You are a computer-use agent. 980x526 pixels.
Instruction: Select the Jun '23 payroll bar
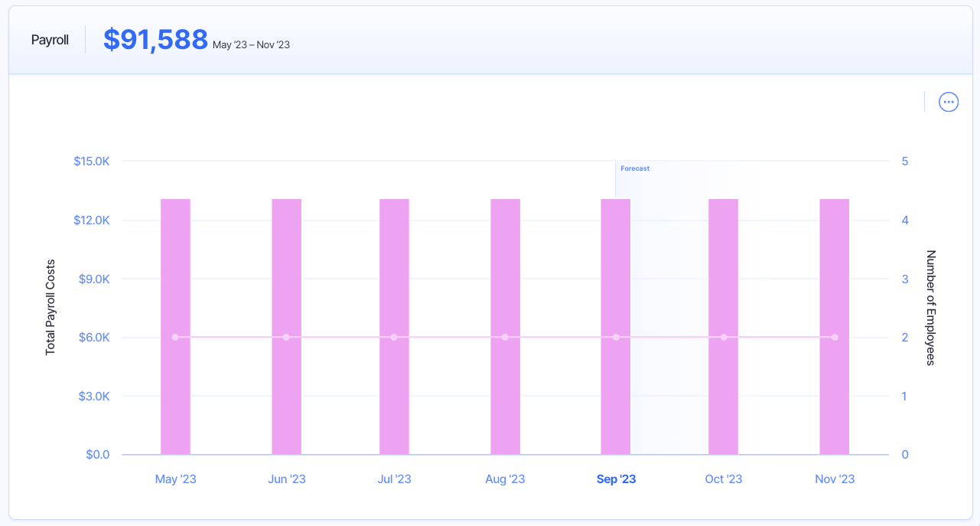[286, 268]
